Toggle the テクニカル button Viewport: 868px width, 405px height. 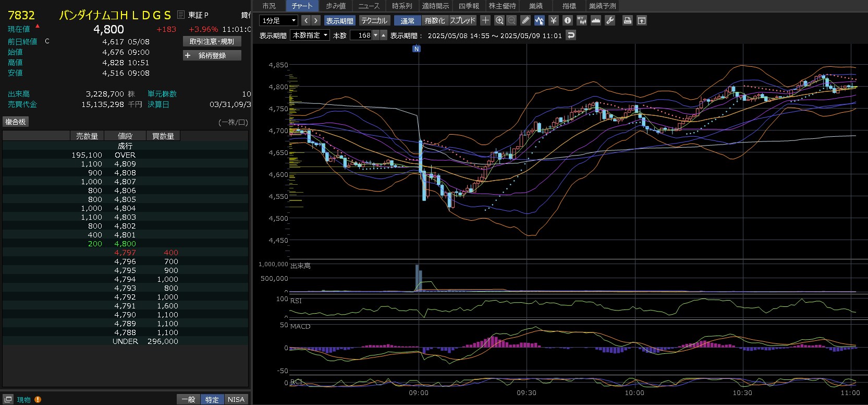pyautogui.click(x=374, y=20)
